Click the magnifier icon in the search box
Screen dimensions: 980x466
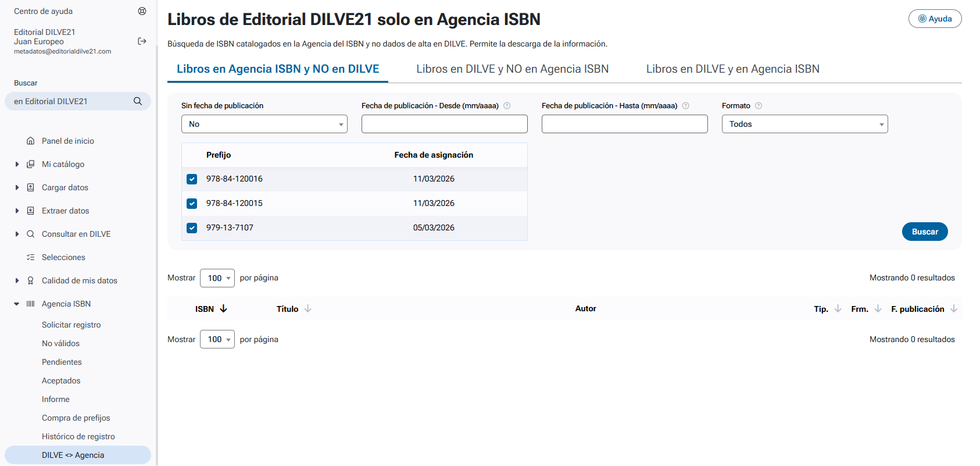click(x=138, y=101)
